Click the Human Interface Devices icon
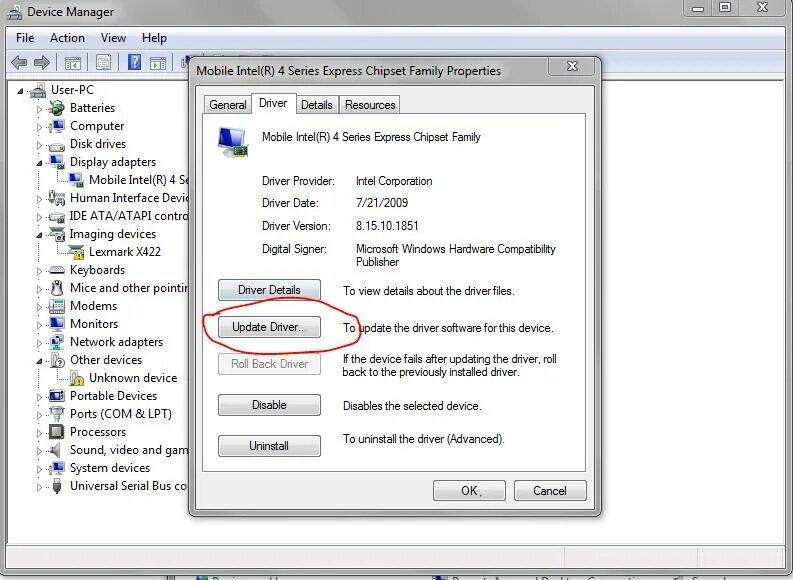Image resolution: width=793 pixels, height=580 pixels. (x=57, y=198)
